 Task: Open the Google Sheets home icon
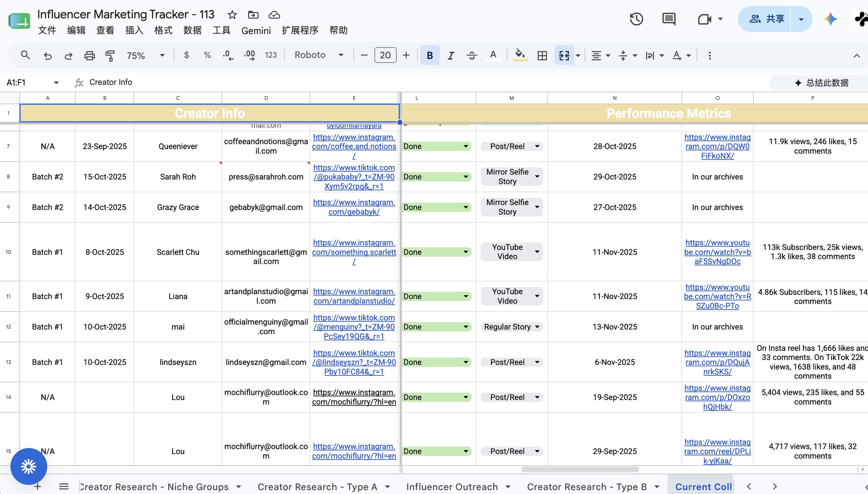[x=19, y=20]
